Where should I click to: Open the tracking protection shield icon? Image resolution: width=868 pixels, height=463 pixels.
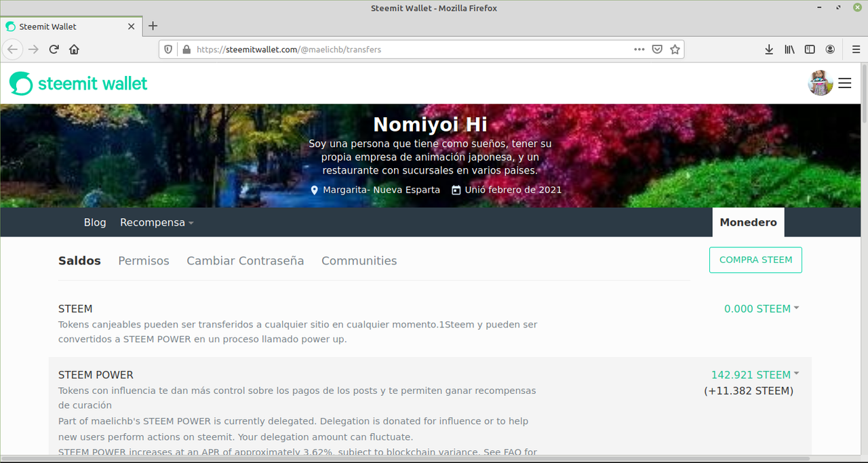click(170, 49)
